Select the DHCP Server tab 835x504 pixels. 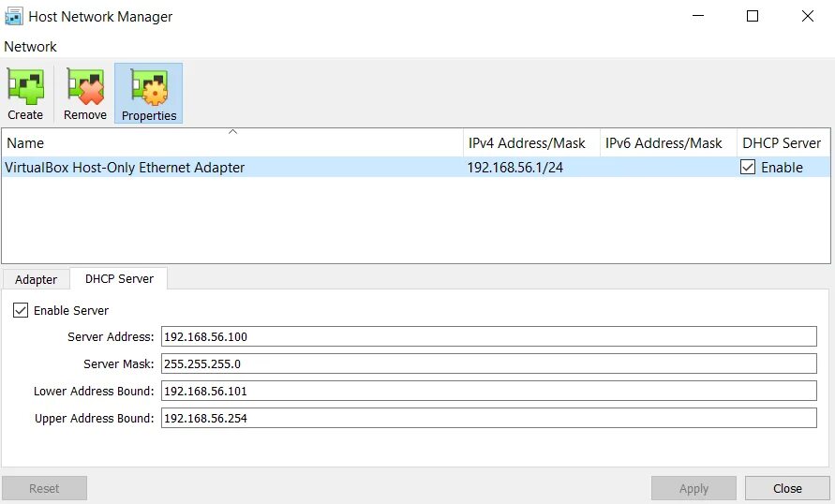(x=119, y=278)
